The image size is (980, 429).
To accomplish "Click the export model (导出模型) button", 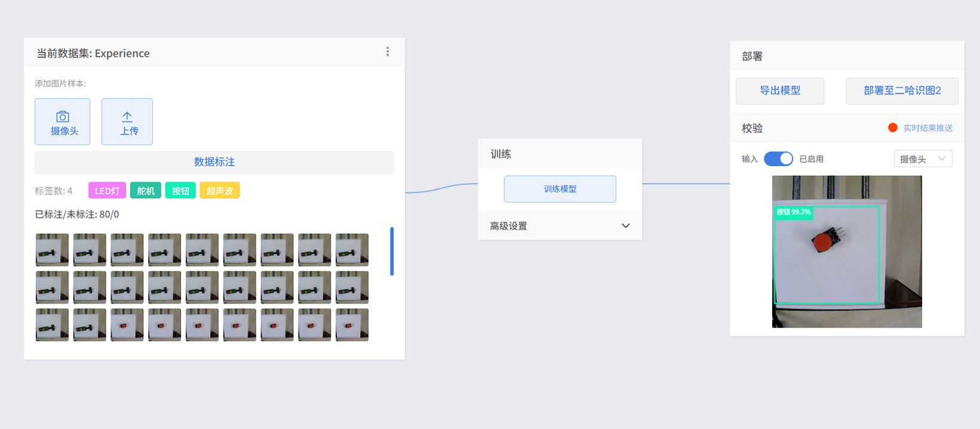I will tap(779, 91).
